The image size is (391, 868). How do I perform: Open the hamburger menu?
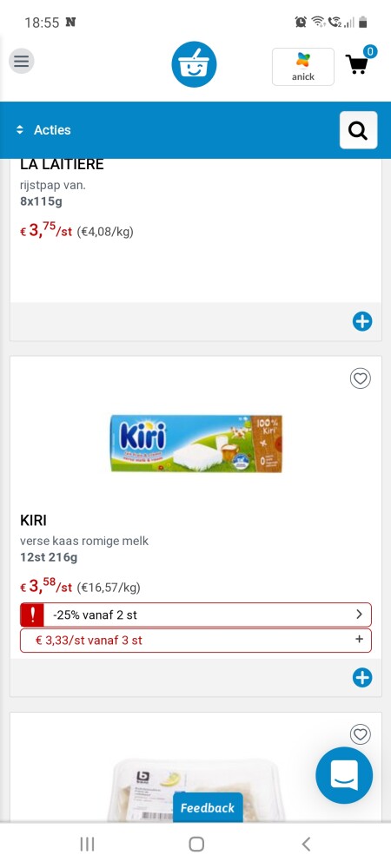coord(22,61)
